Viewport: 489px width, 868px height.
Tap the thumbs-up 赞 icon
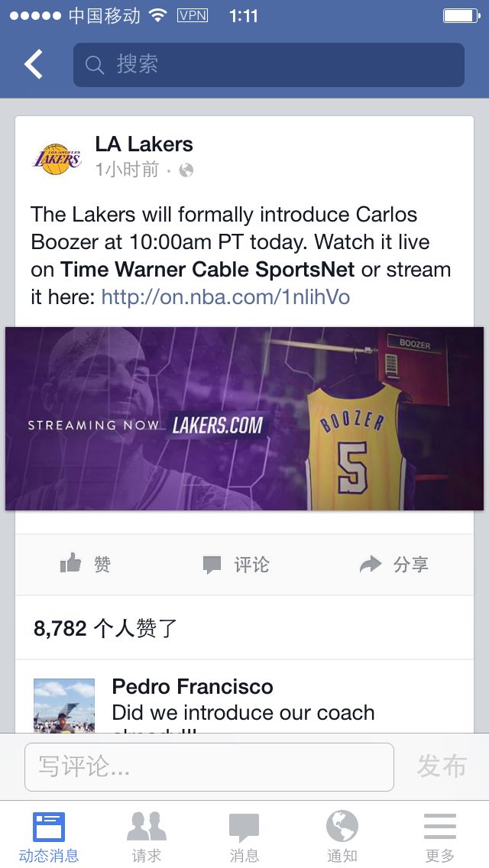[x=70, y=564]
